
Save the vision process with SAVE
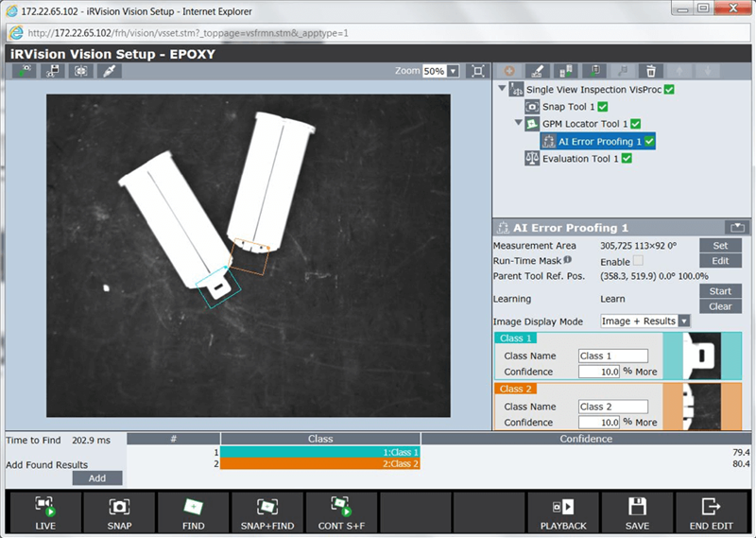(x=637, y=513)
